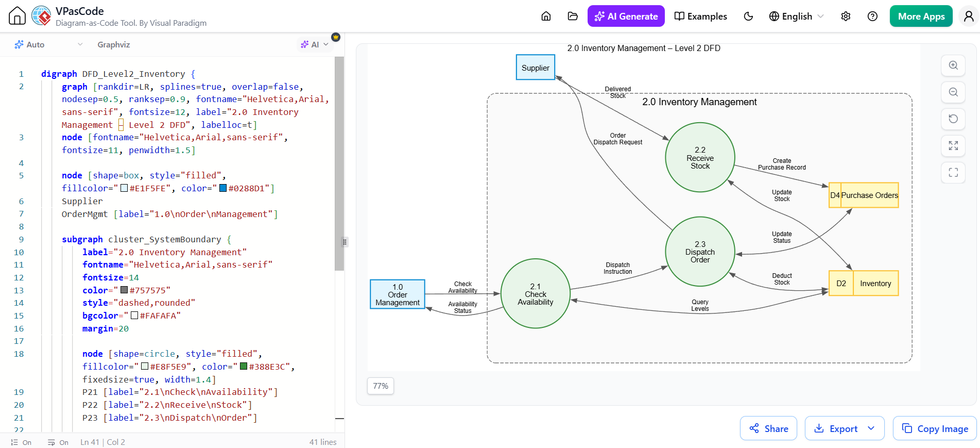Click the 'Dispatch Instruction' edge label
Image resolution: width=980 pixels, height=448 pixels.
click(617, 268)
